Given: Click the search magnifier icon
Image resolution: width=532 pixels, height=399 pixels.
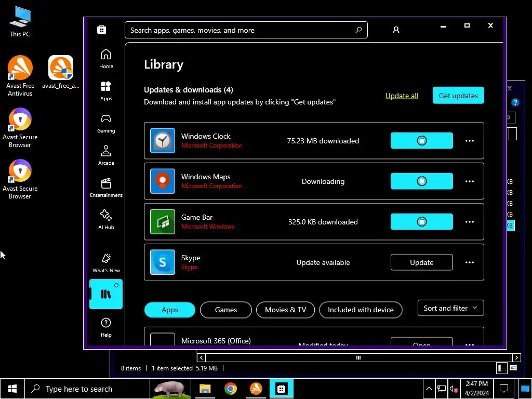Looking at the screenshot, I should (x=358, y=30).
